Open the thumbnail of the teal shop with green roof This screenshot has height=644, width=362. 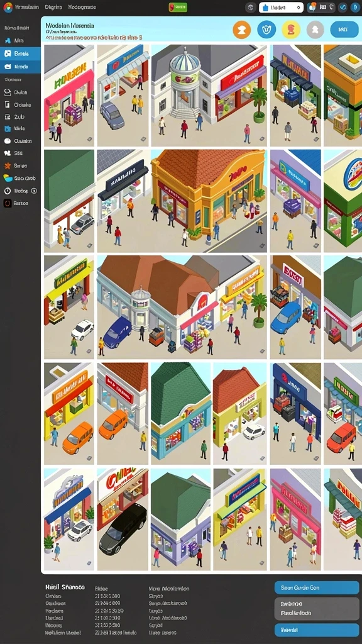click(x=180, y=414)
